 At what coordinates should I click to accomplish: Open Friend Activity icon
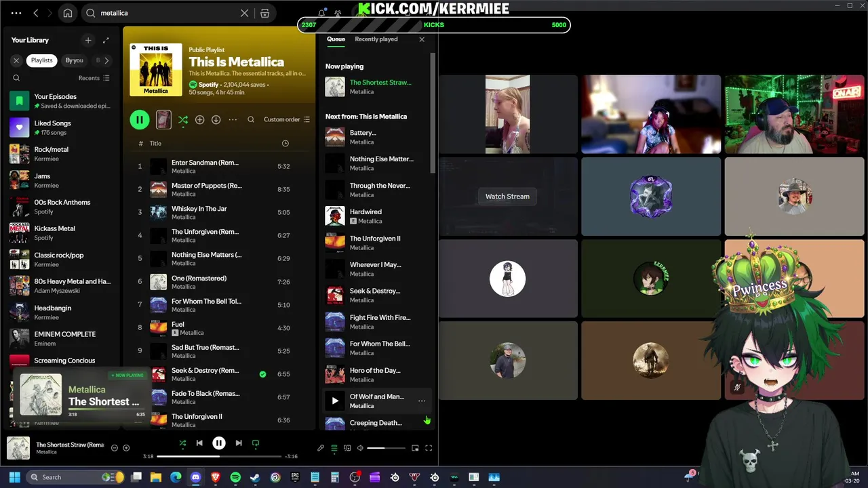coord(338,13)
